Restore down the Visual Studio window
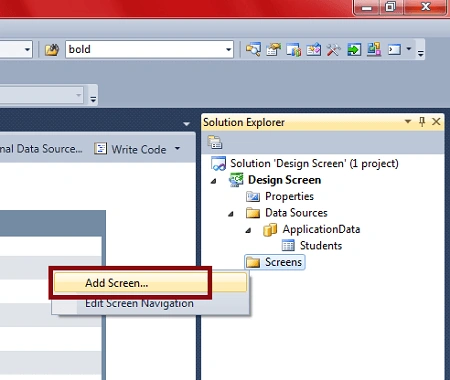Image resolution: width=450 pixels, height=380 pixels. tap(391, 7)
